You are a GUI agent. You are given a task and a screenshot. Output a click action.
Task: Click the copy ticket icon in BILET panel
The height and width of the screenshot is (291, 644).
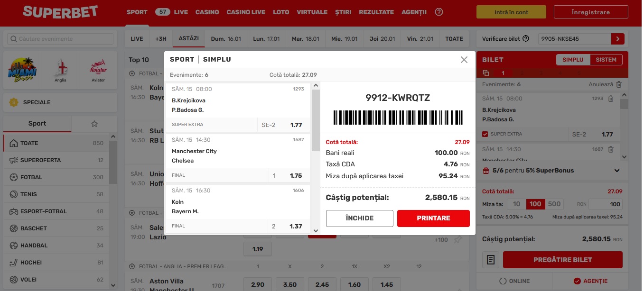coord(485,73)
